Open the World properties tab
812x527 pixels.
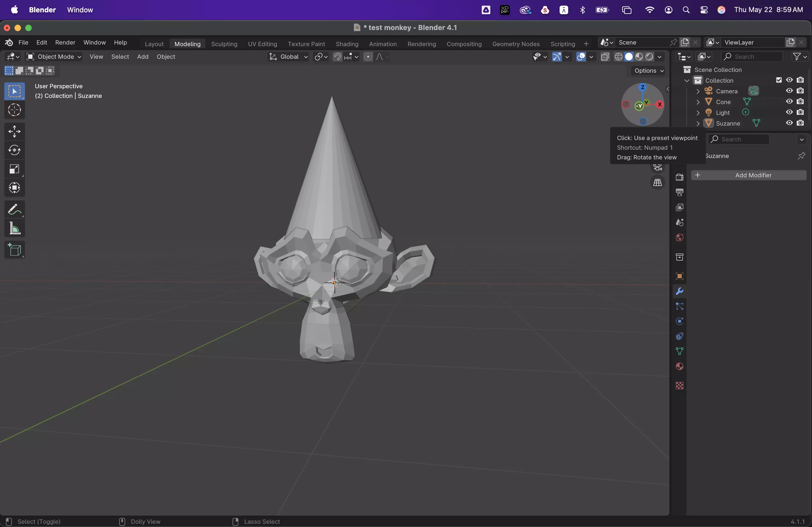(x=679, y=237)
